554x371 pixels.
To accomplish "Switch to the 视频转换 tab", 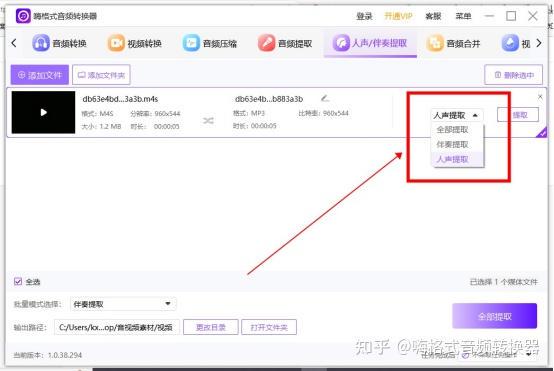I will 135,43.
